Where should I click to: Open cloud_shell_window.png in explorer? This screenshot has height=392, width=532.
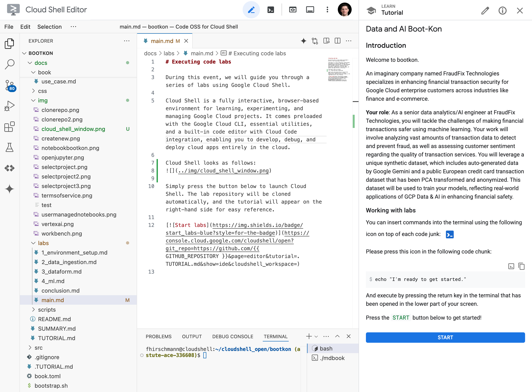point(78,129)
